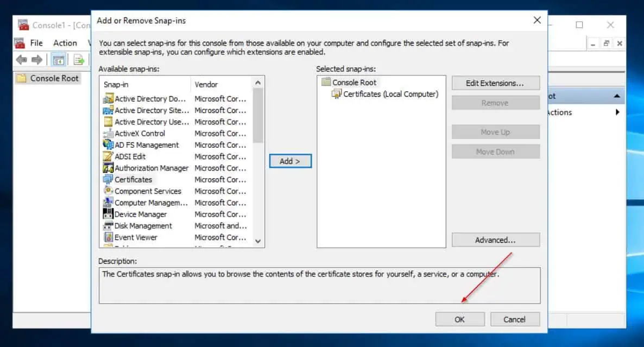This screenshot has height=347, width=644.
Task: Restore down the inner console window
Action: click(x=606, y=43)
